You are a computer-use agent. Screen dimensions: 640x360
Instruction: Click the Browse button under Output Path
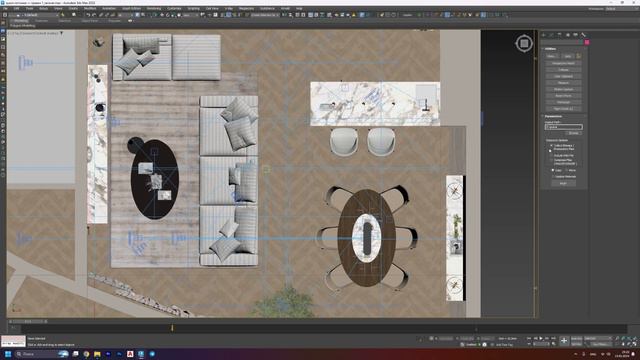point(574,133)
